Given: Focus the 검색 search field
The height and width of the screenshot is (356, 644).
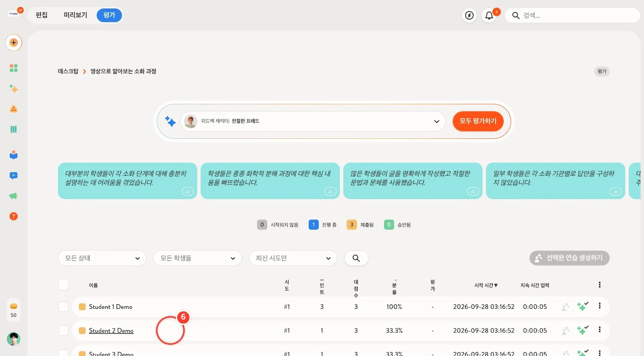Looking at the screenshot, I should (572, 15).
